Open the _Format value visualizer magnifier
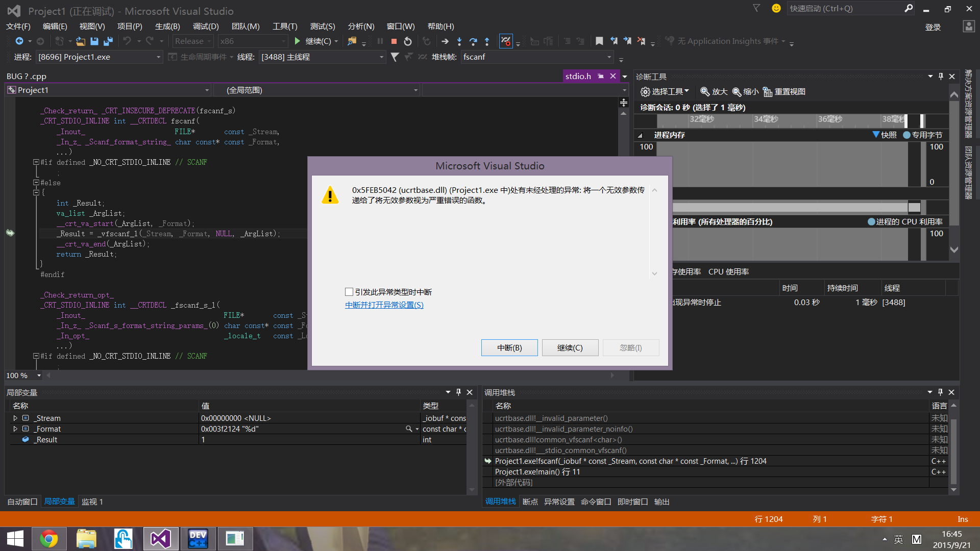 [x=409, y=429]
